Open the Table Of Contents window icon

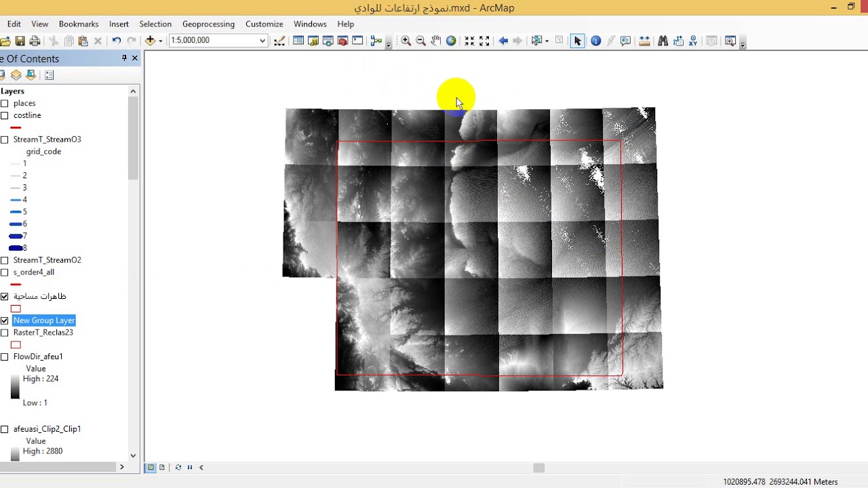pos(298,41)
